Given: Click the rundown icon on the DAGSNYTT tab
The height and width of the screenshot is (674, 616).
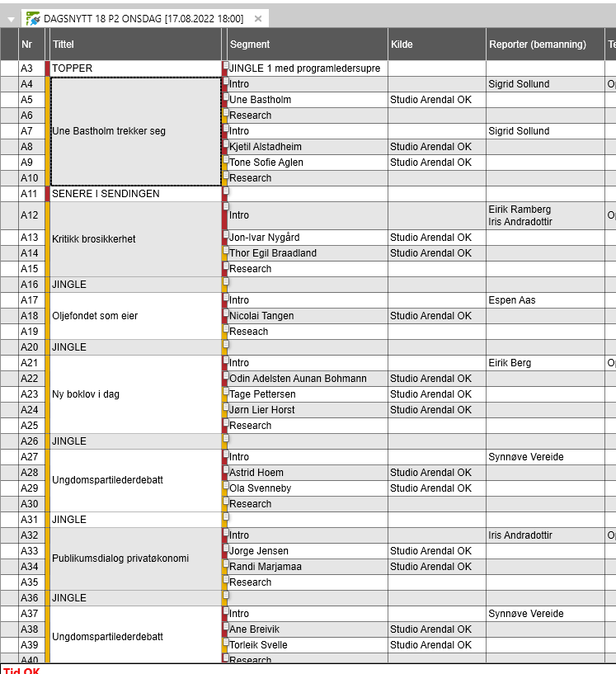Looking at the screenshot, I should [x=33, y=18].
